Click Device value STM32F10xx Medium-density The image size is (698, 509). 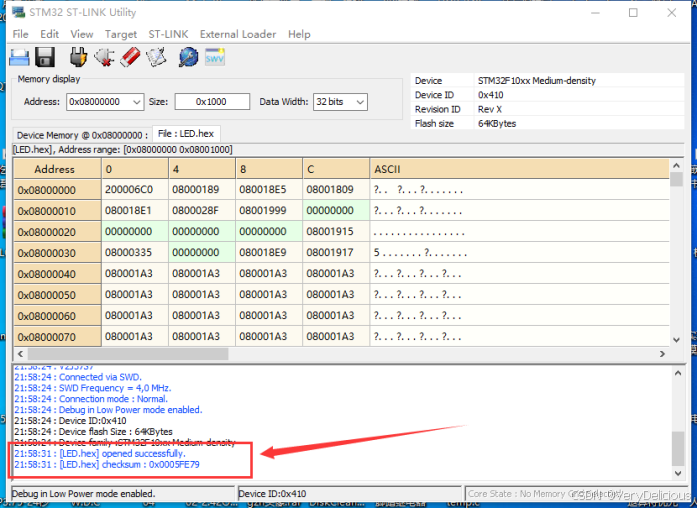click(536, 81)
